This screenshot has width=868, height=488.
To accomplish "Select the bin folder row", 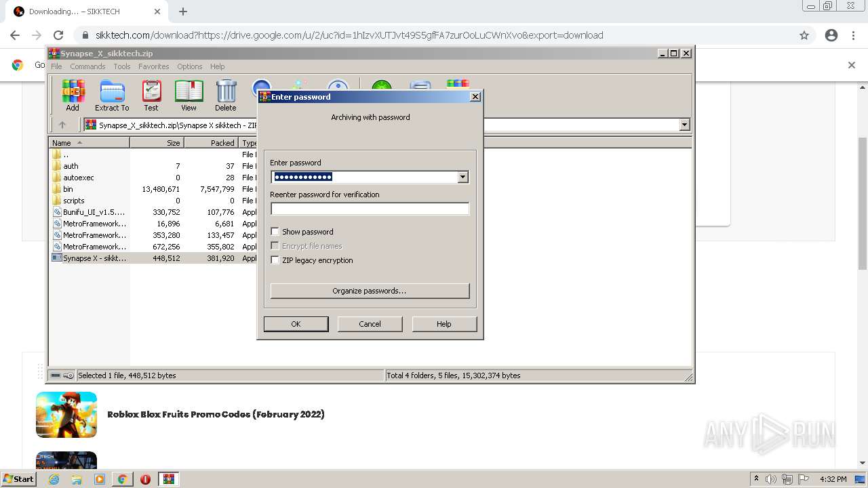I will [153, 189].
